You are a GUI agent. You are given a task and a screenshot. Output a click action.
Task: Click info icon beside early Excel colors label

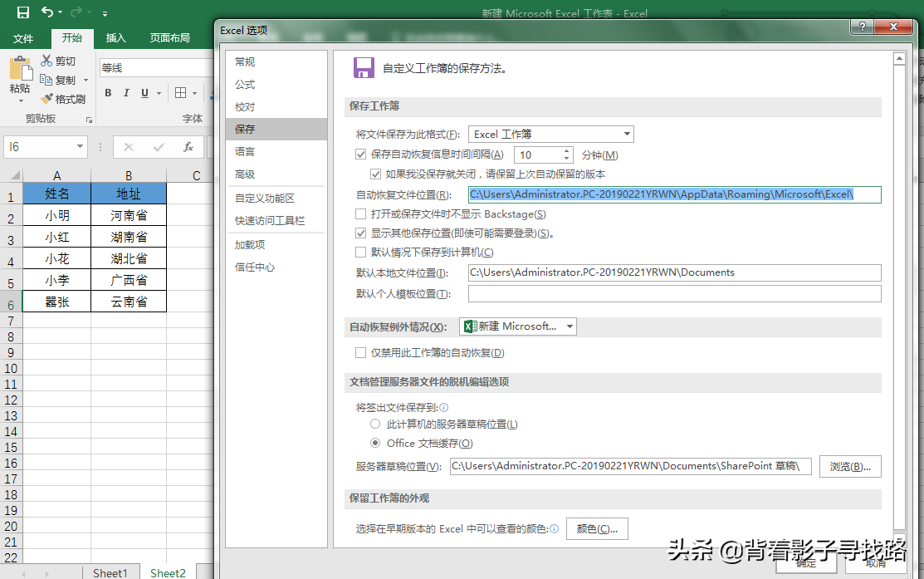pyautogui.click(x=554, y=529)
